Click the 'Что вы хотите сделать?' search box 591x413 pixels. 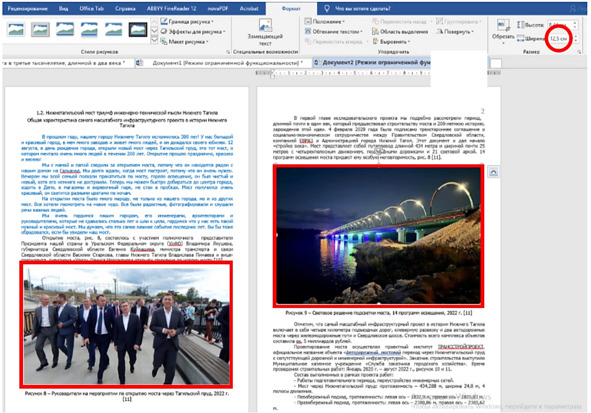[363, 8]
